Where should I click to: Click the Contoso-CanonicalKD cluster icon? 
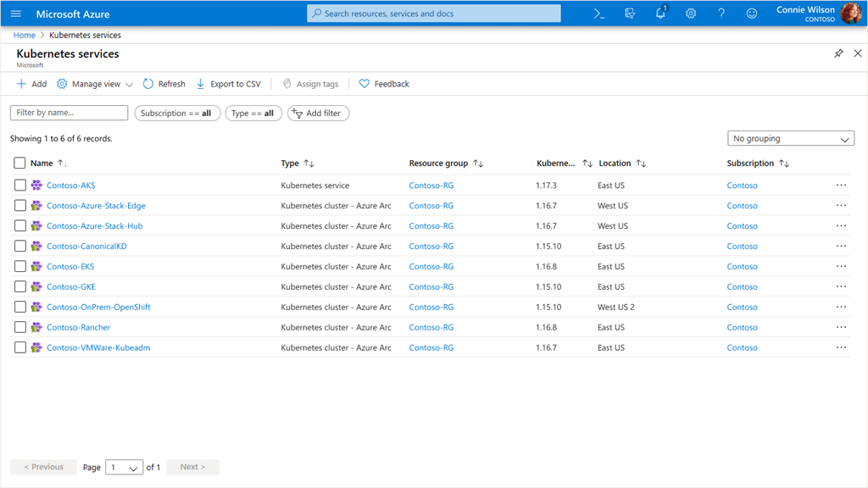36,246
